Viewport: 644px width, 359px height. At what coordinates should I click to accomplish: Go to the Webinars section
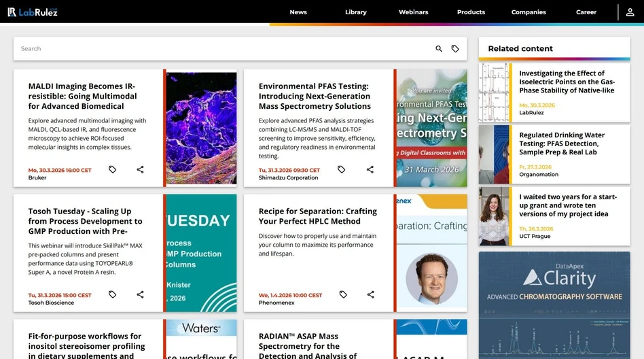(413, 12)
